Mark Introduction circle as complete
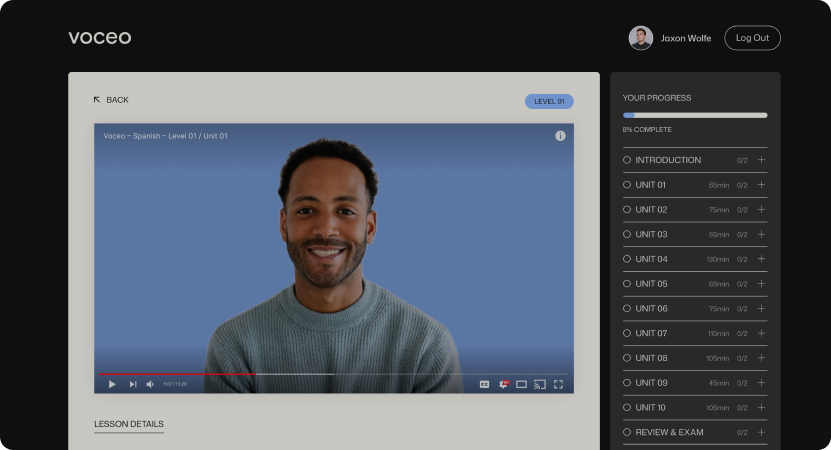Screen dimensions: 831x450 pyautogui.click(x=627, y=160)
